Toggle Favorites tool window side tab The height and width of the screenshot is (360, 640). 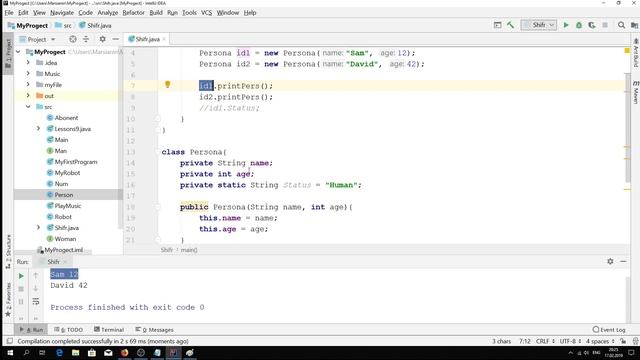click(x=8, y=300)
